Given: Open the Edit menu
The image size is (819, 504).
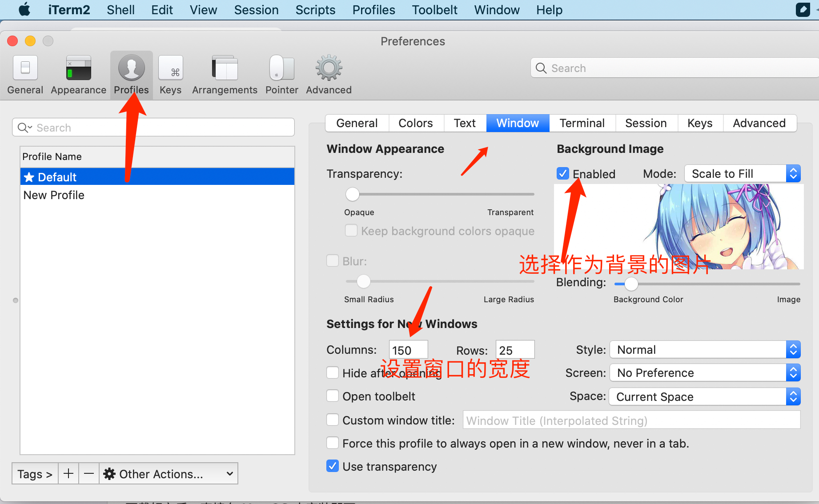Looking at the screenshot, I should coord(162,10).
